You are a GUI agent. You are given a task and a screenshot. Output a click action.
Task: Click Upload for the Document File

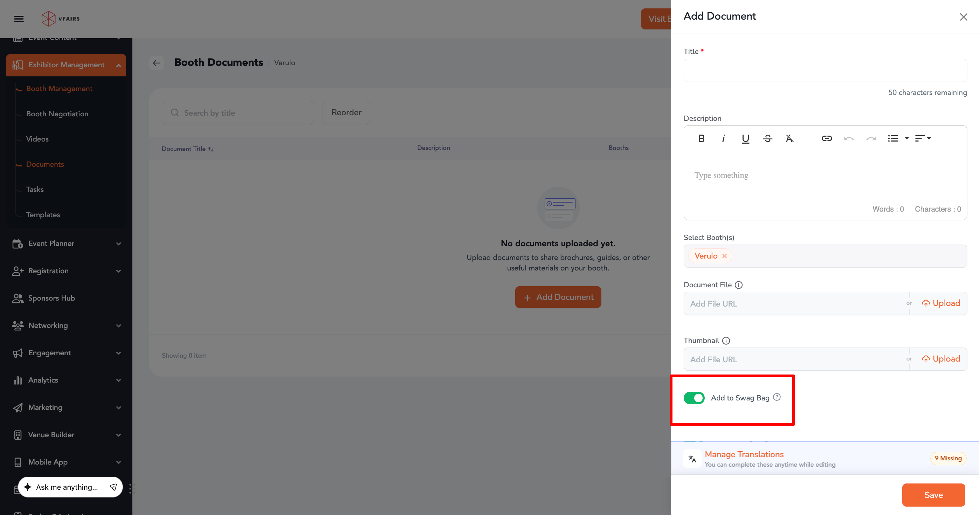[x=941, y=303]
